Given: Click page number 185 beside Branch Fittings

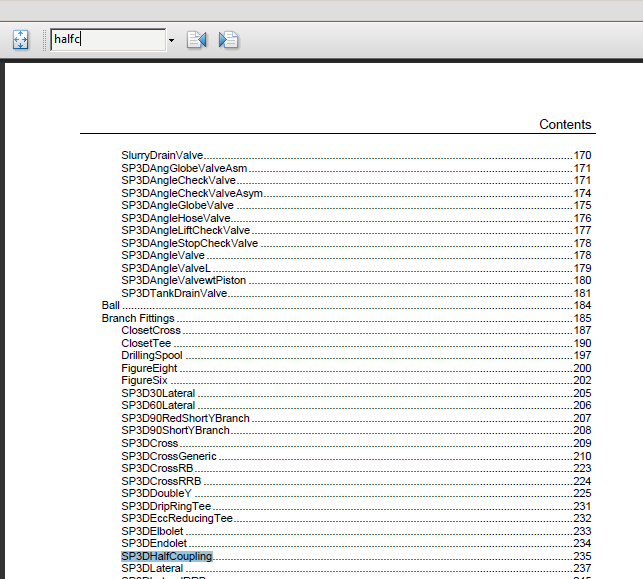Looking at the screenshot, I should (x=582, y=318).
